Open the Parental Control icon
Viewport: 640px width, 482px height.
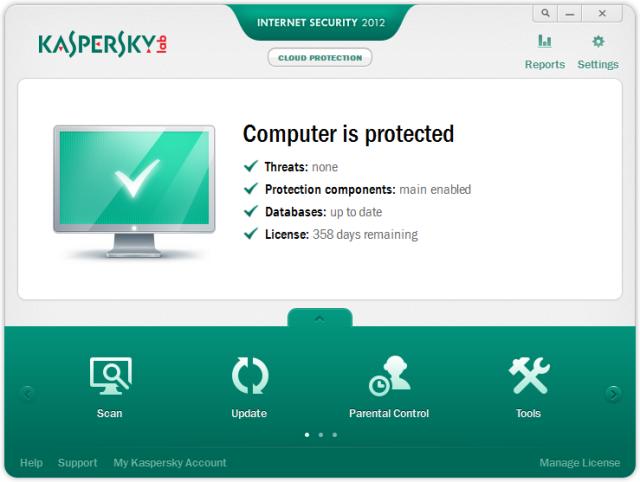389,375
